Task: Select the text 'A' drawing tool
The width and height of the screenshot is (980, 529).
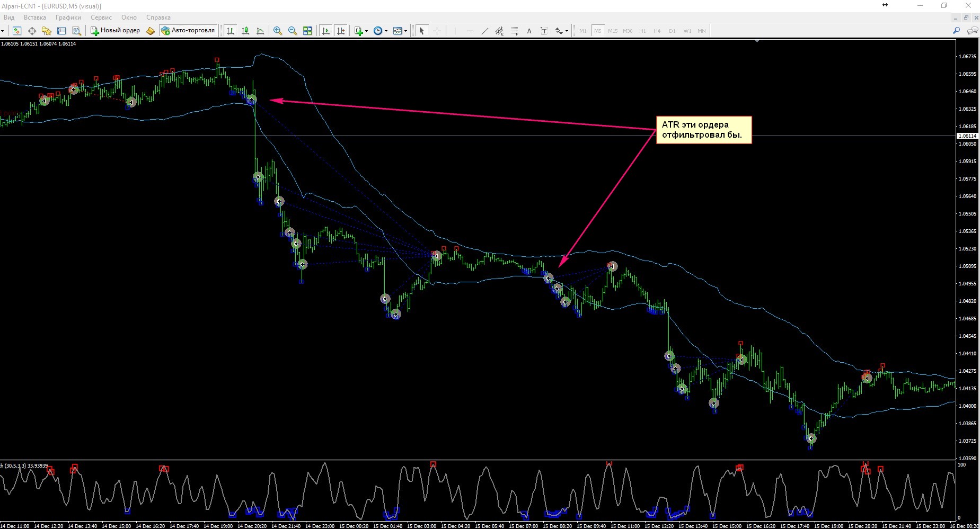Action: [529, 31]
